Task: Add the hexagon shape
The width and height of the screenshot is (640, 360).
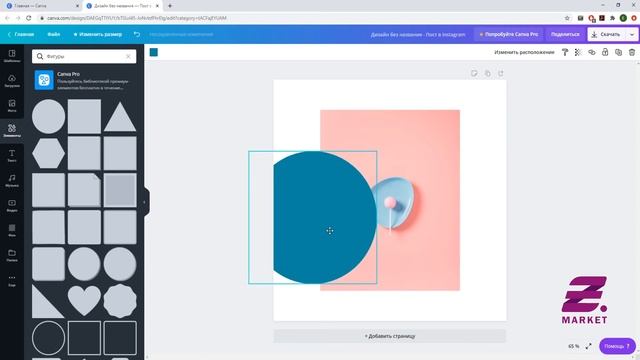Action: click(x=49, y=153)
